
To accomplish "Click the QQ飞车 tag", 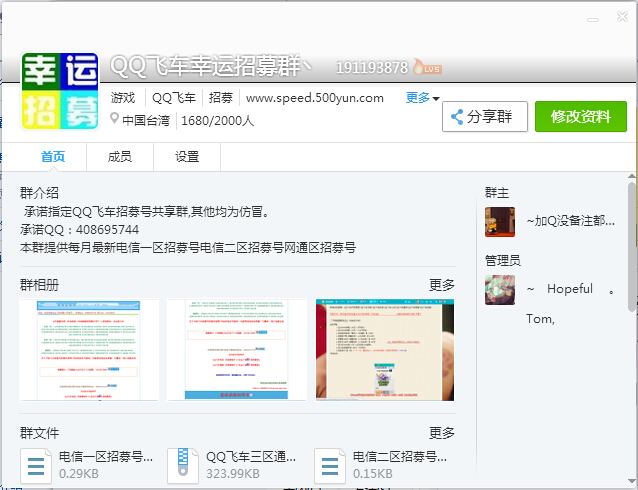I will click(174, 98).
